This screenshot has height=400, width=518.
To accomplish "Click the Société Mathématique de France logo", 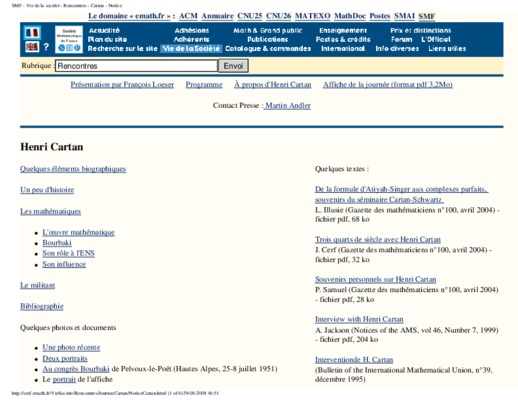I will (69, 40).
